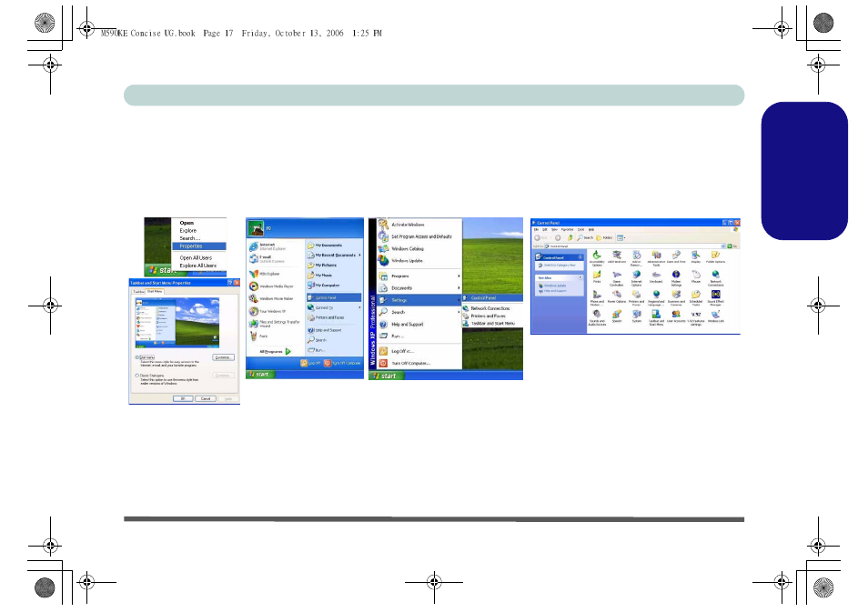Open Accessibility Options in Control Panel
868x612 pixels.
click(x=597, y=257)
